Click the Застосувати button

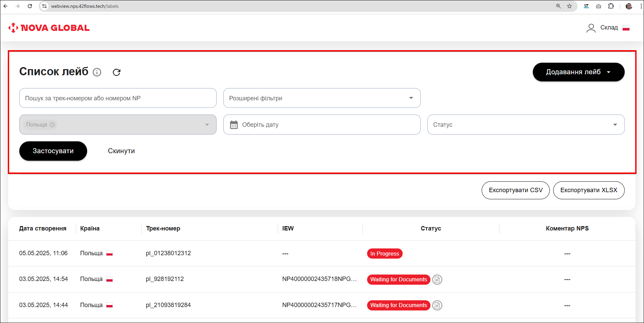(x=53, y=151)
